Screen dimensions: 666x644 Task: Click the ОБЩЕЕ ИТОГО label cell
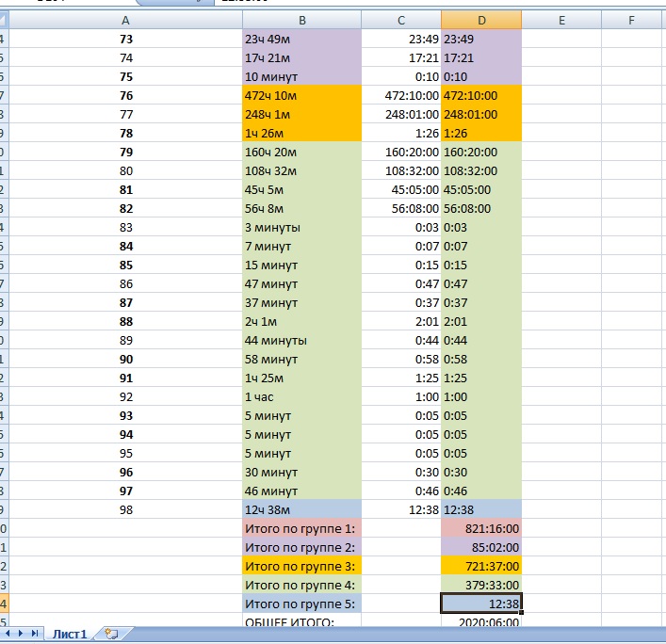tap(302, 620)
